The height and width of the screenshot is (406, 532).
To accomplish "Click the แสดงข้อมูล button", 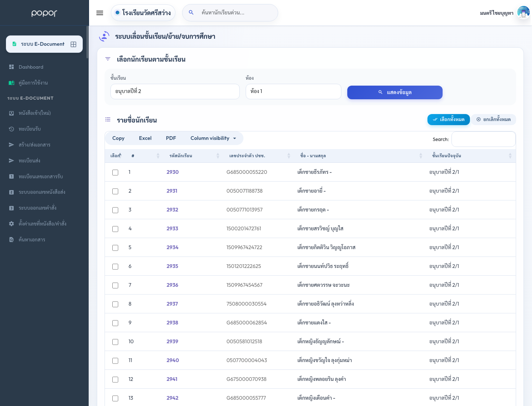I will [395, 92].
